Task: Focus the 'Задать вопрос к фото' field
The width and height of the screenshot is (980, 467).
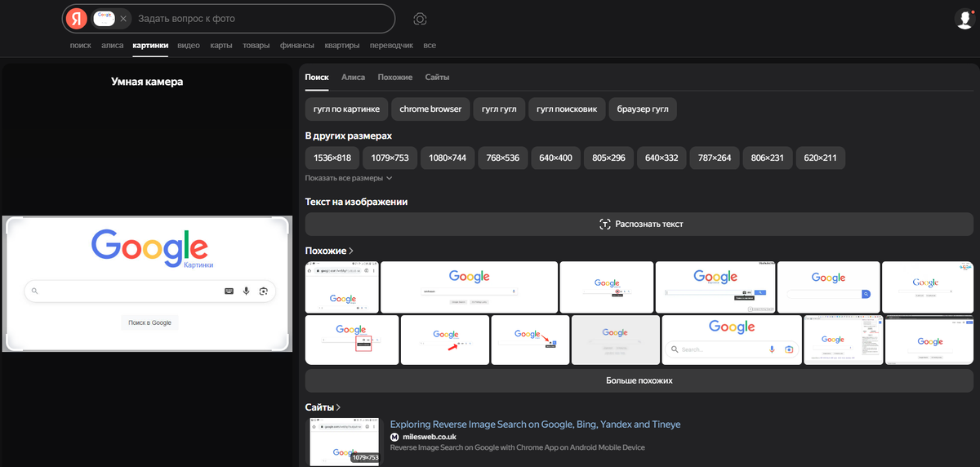Action: coord(261,18)
